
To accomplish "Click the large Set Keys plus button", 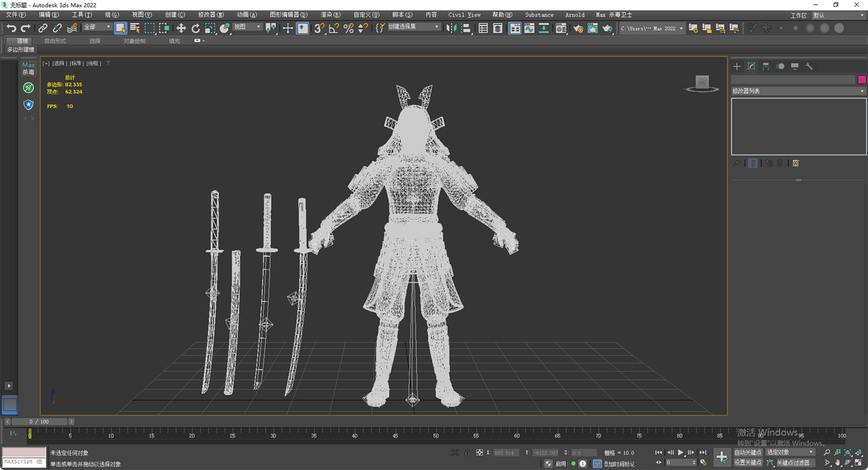I will 722,457.
